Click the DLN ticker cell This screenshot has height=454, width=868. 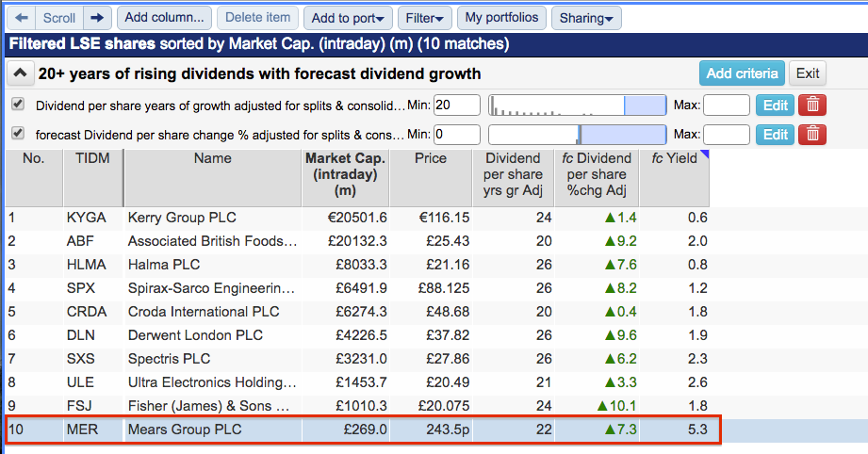pos(93,335)
